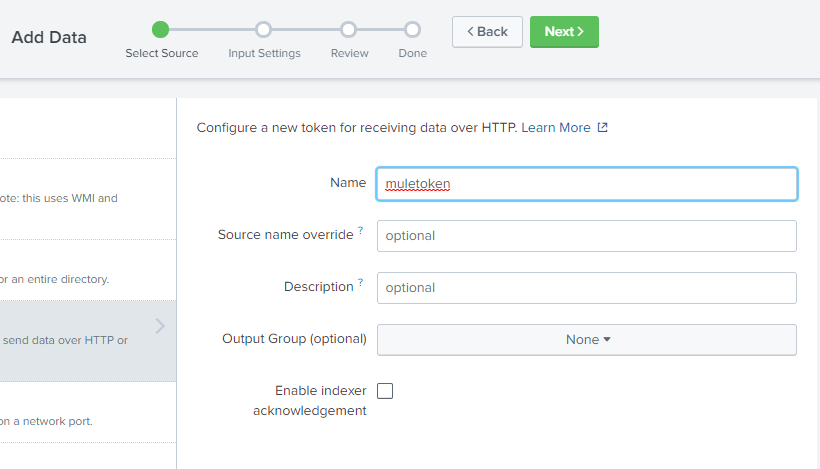
Task: Click the chevron arrow on selected HTTP source
Action: pos(160,326)
